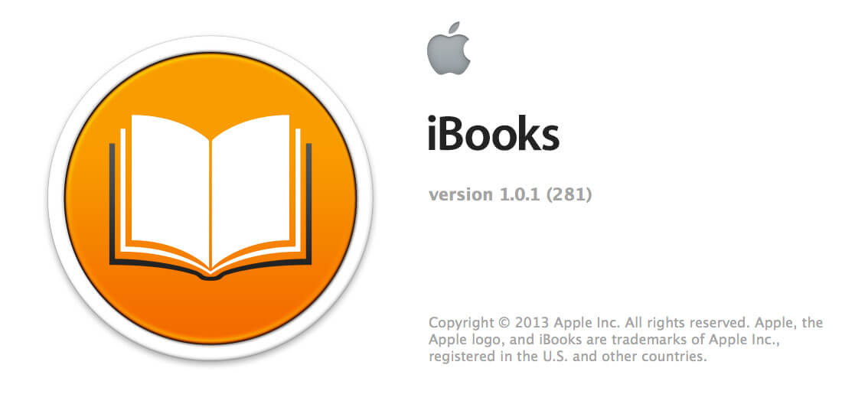
Task: Select the left white page of book icon
Action: coord(171,188)
